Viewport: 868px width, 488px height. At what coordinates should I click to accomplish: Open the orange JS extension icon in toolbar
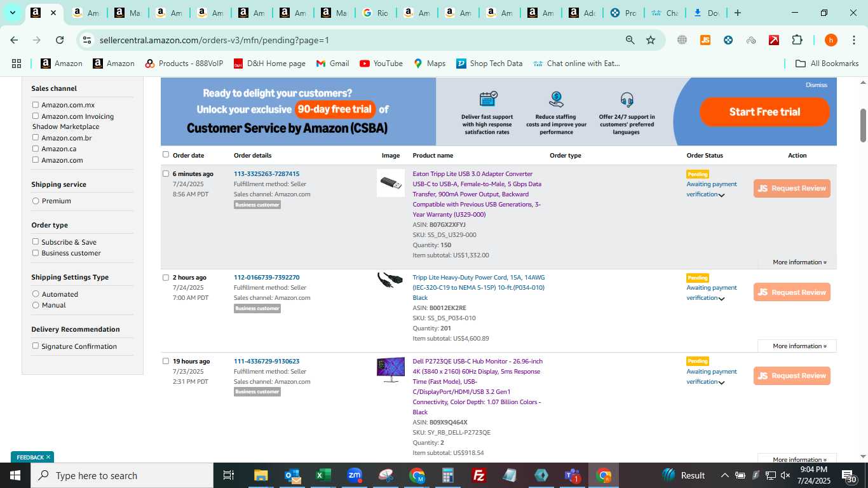(705, 40)
